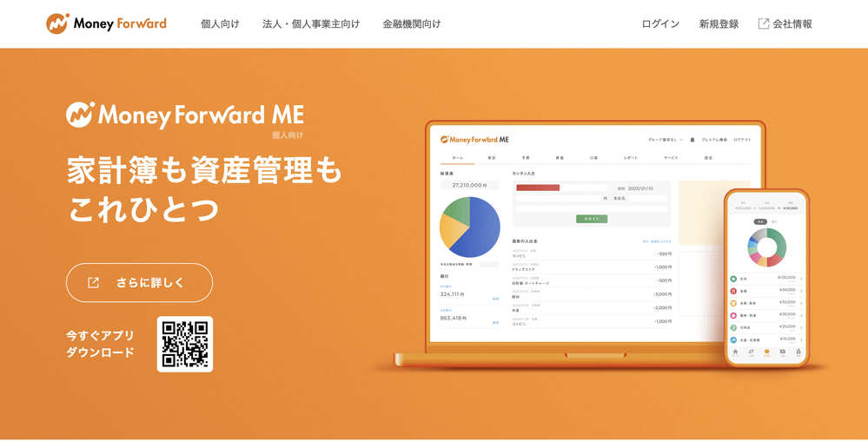Click the smartphone app mockup image

[766, 278]
